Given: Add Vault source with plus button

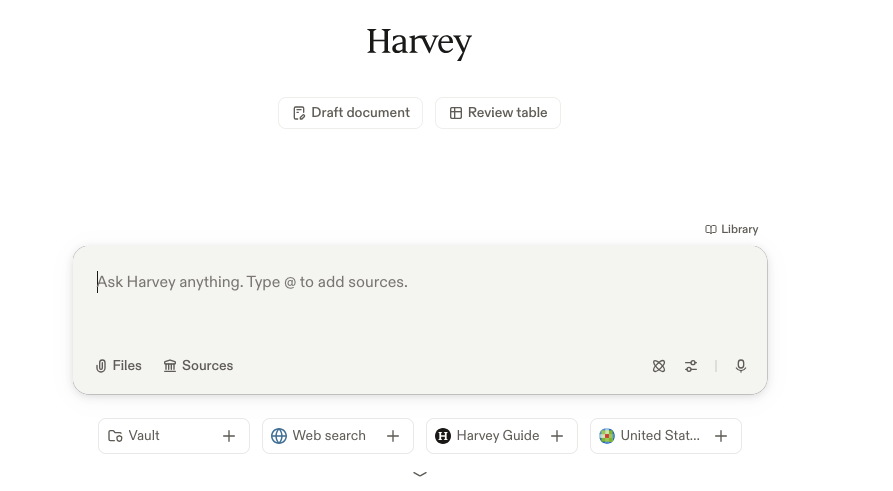Looking at the screenshot, I should [x=229, y=436].
